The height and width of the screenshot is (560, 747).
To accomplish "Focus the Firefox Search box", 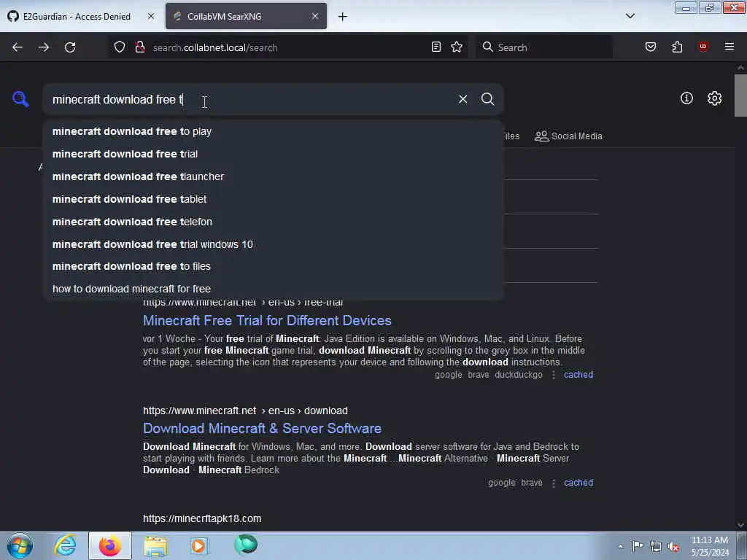I will (x=544, y=47).
